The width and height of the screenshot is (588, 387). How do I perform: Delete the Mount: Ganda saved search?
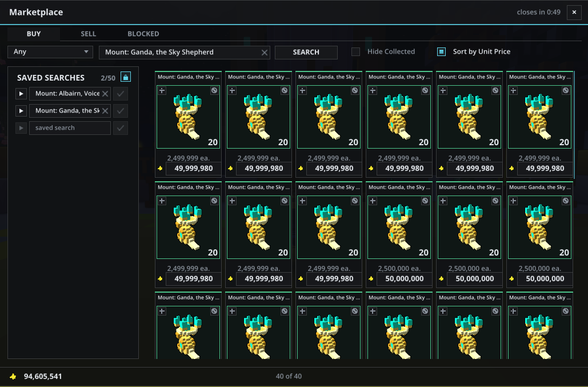pyautogui.click(x=105, y=111)
